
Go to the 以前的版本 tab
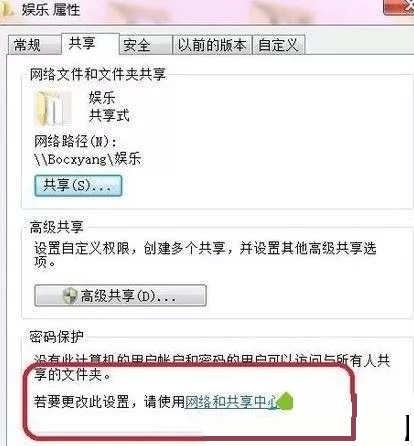tap(212, 45)
